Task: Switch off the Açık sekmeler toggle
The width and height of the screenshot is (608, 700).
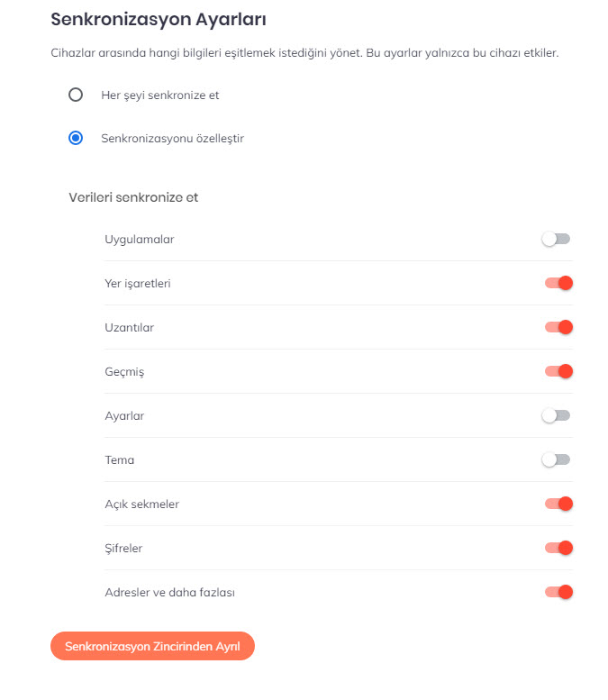Action: [x=558, y=504]
